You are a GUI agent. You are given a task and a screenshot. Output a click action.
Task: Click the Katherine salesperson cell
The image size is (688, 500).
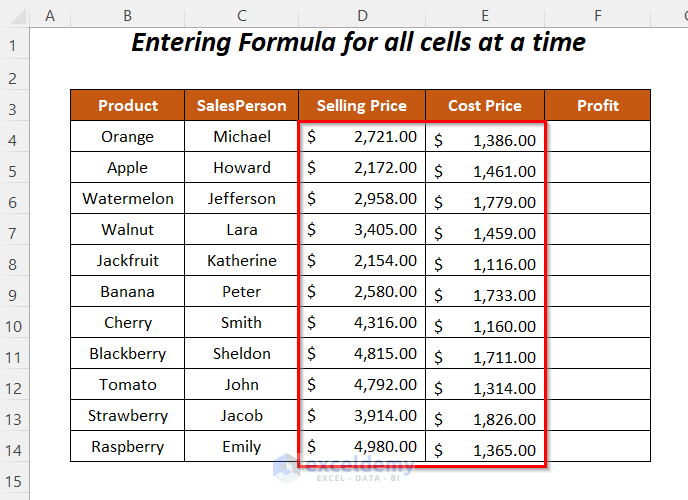coord(242,261)
